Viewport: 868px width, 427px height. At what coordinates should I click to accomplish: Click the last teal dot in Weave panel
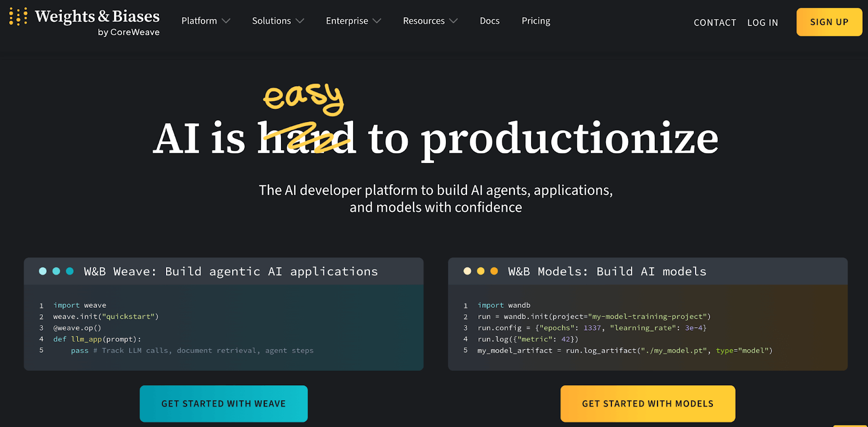click(x=69, y=271)
